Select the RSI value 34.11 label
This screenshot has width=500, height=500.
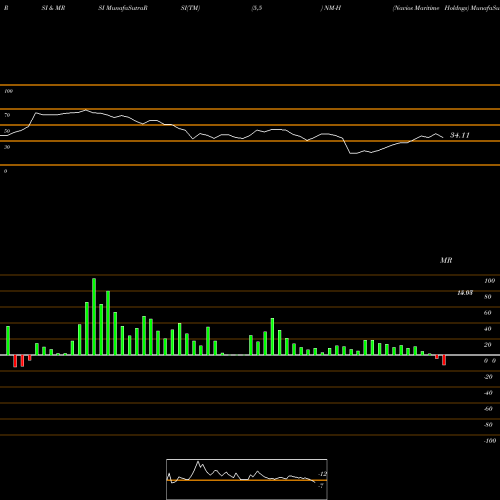pos(460,135)
